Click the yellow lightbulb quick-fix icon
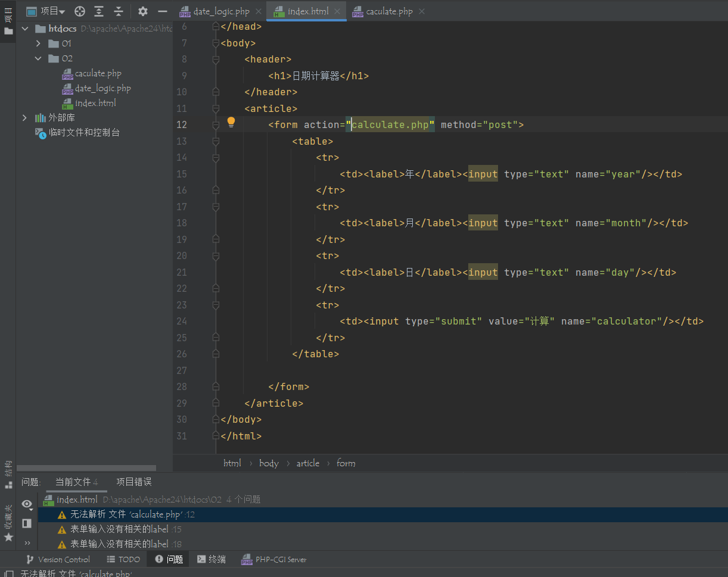The width and height of the screenshot is (728, 577). point(231,123)
